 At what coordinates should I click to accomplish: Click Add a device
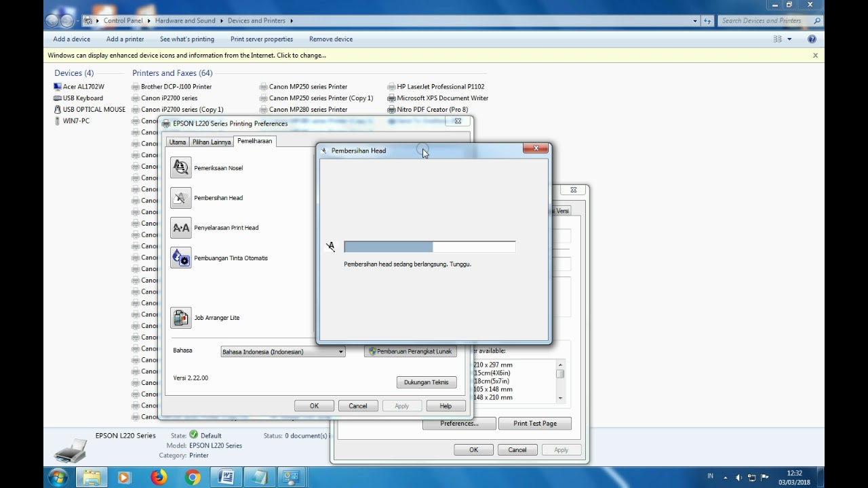(72, 39)
